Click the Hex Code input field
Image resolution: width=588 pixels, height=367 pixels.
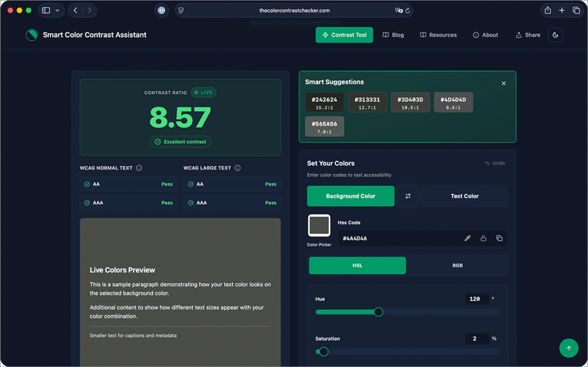coord(400,238)
